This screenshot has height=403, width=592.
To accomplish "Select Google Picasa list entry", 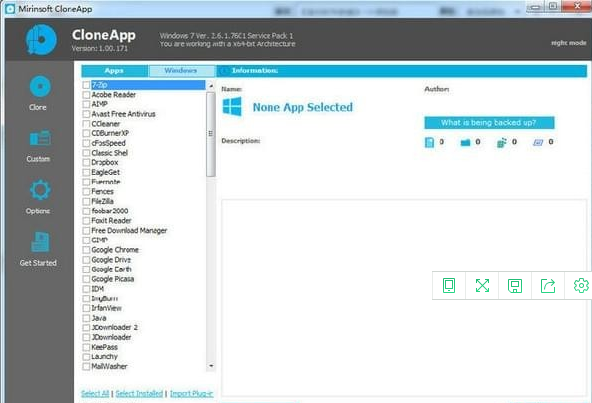I will (113, 279).
